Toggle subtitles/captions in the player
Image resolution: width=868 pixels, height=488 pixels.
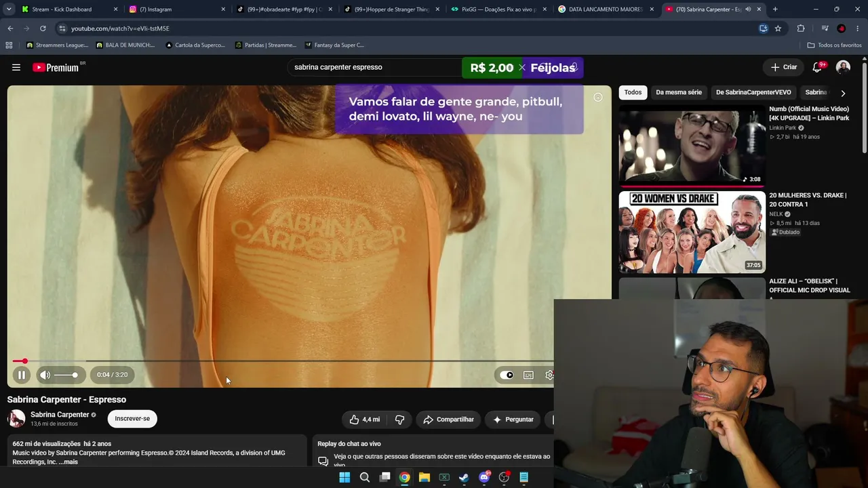point(528,375)
